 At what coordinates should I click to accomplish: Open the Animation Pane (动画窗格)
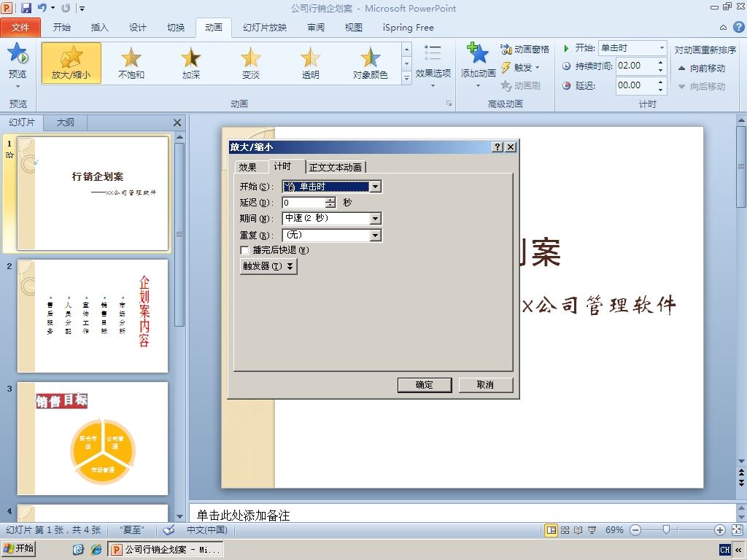[525, 49]
